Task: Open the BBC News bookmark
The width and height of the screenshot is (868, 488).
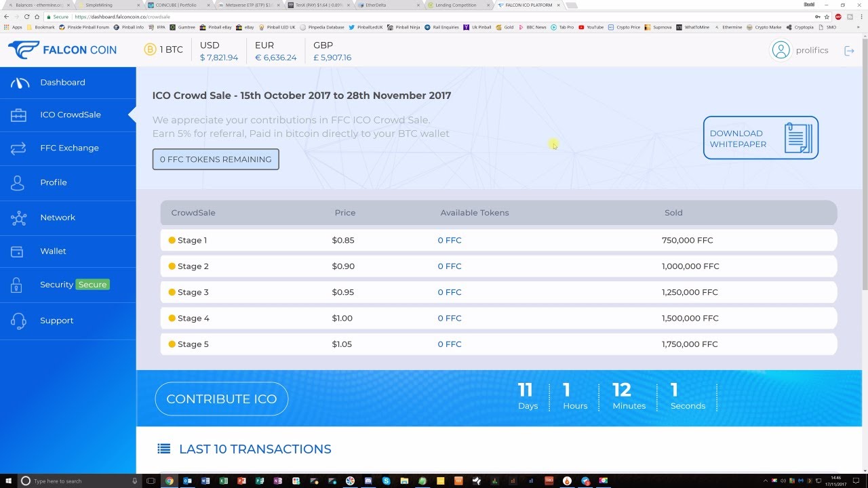Action: pos(532,27)
